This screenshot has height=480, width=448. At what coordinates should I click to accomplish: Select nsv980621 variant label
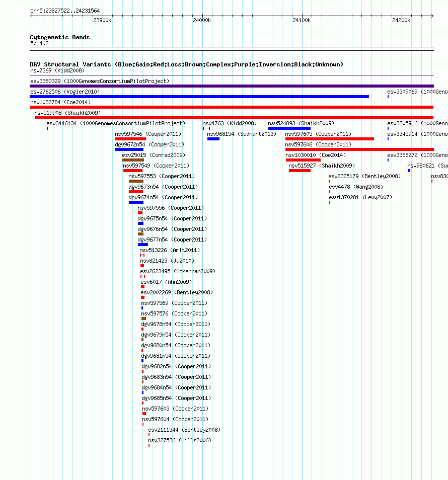point(427,166)
